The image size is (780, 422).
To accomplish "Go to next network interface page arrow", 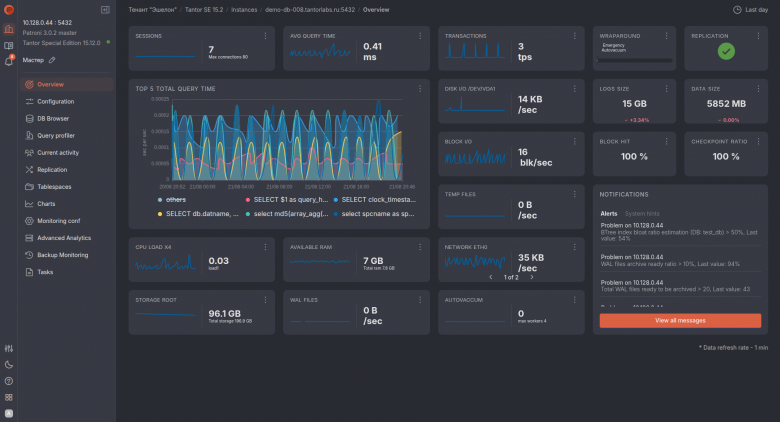I will 532,277.
